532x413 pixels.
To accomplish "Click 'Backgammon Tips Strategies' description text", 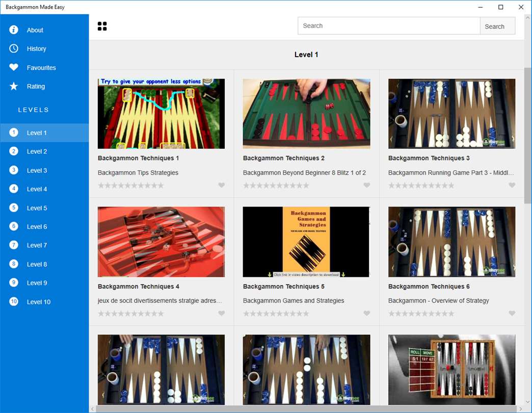I will pos(138,173).
